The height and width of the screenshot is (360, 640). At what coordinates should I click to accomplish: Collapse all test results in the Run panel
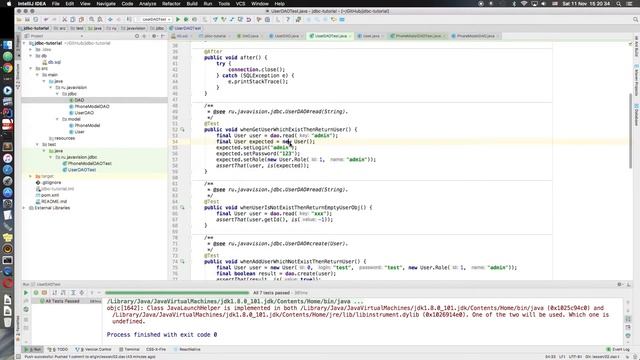pyautogui.click(x=82, y=293)
